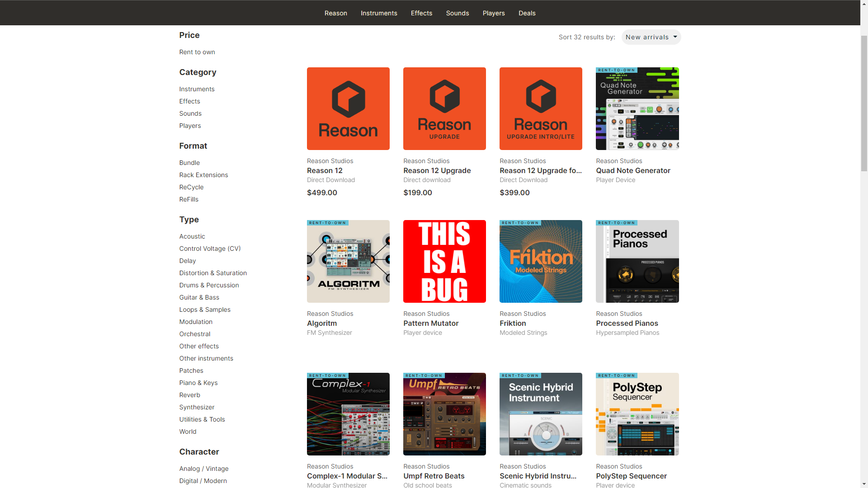Filter by Loops & Samples type
Image resolution: width=868 pixels, height=488 pixels.
(205, 310)
